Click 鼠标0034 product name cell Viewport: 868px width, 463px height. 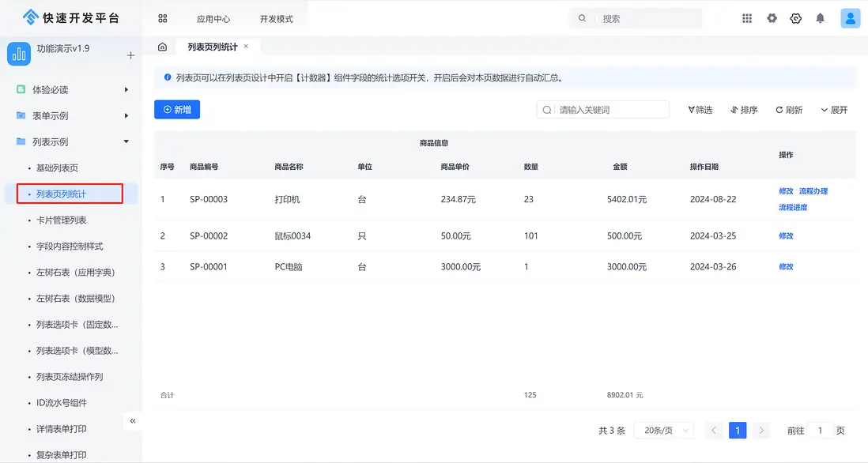tap(292, 236)
